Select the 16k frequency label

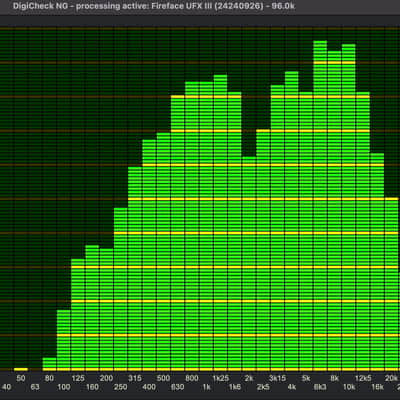(x=377, y=387)
